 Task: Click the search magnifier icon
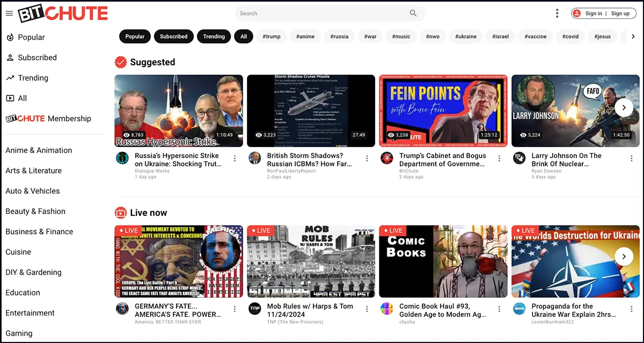coord(413,13)
